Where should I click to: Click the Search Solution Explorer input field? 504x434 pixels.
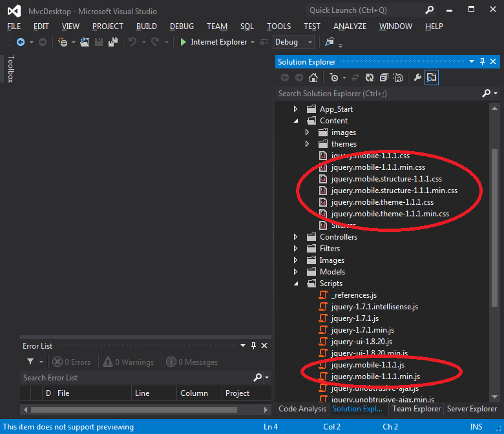(378, 94)
